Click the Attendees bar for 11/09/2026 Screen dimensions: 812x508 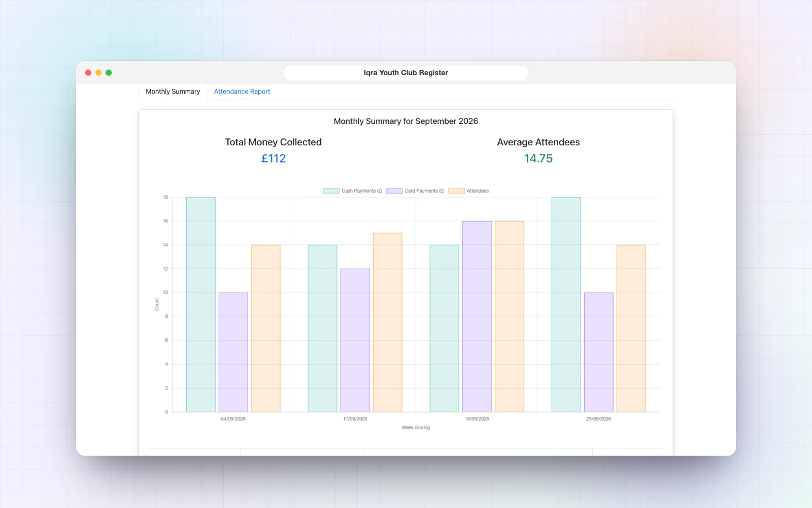388,323
